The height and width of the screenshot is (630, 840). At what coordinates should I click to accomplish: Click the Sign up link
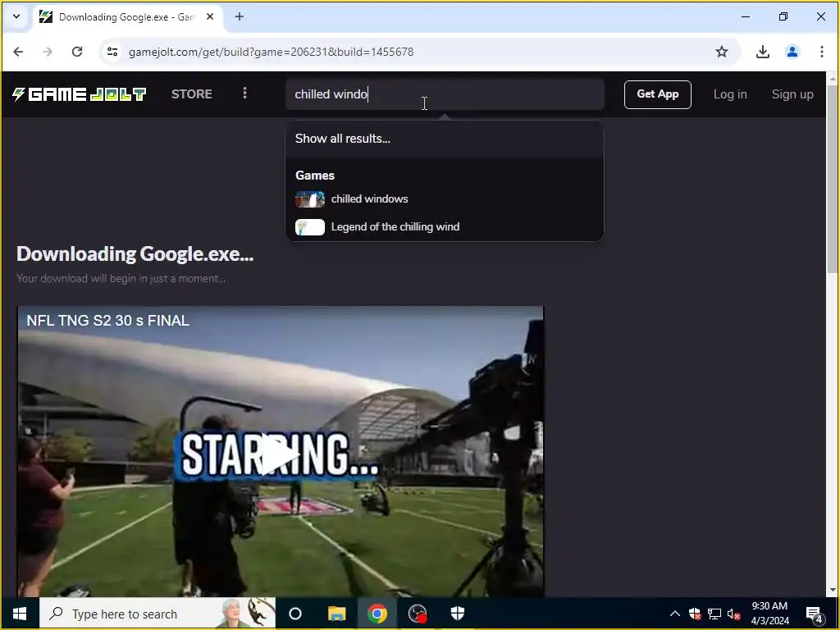(x=792, y=94)
